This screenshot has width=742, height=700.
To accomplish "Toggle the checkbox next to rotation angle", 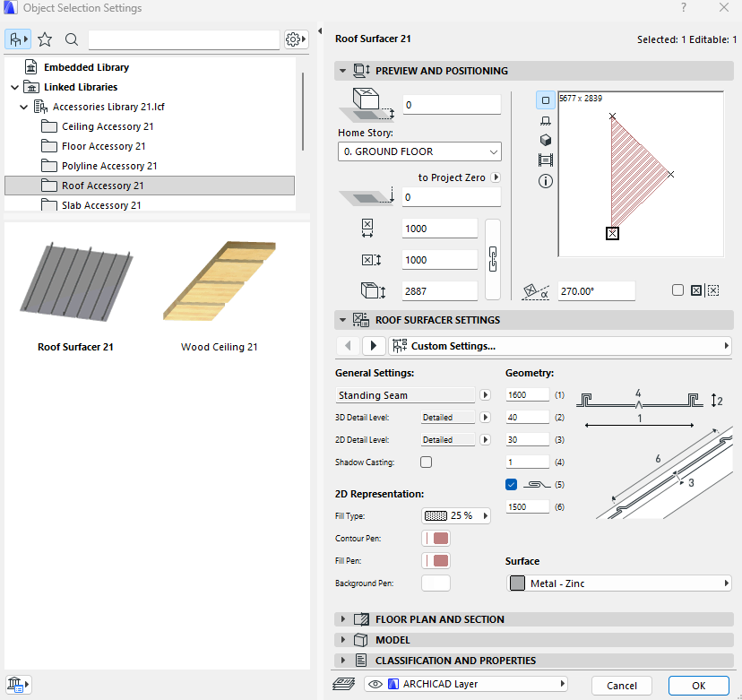I will [677, 290].
